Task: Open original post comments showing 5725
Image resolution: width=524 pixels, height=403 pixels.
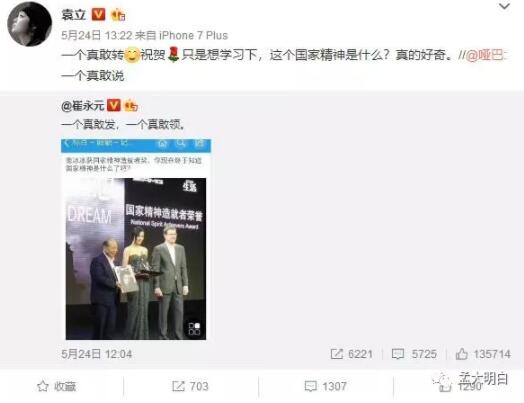Action: (x=414, y=354)
